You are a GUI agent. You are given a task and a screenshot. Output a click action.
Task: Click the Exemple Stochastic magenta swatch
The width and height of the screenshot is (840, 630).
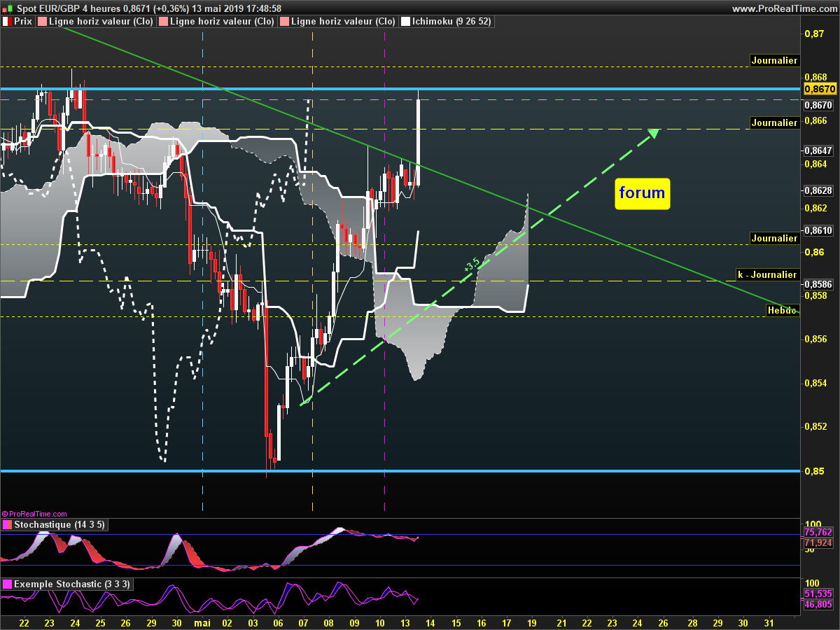pyautogui.click(x=7, y=584)
